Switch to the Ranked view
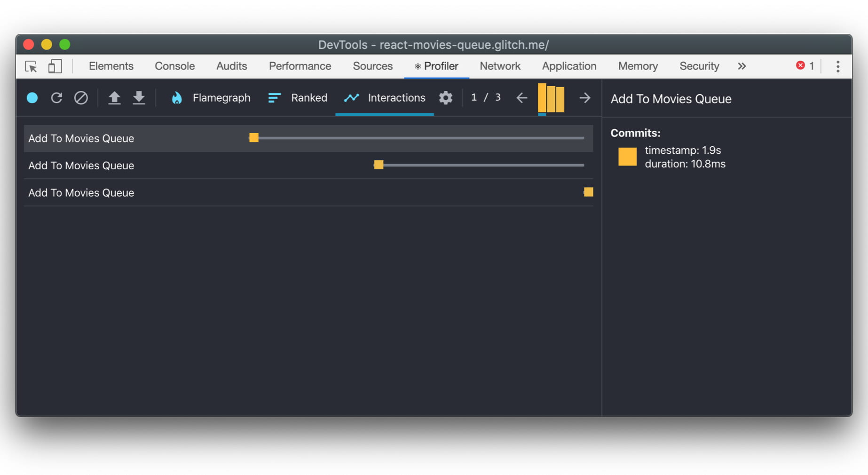The image size is (868, 475). click(x=298, y=98)
